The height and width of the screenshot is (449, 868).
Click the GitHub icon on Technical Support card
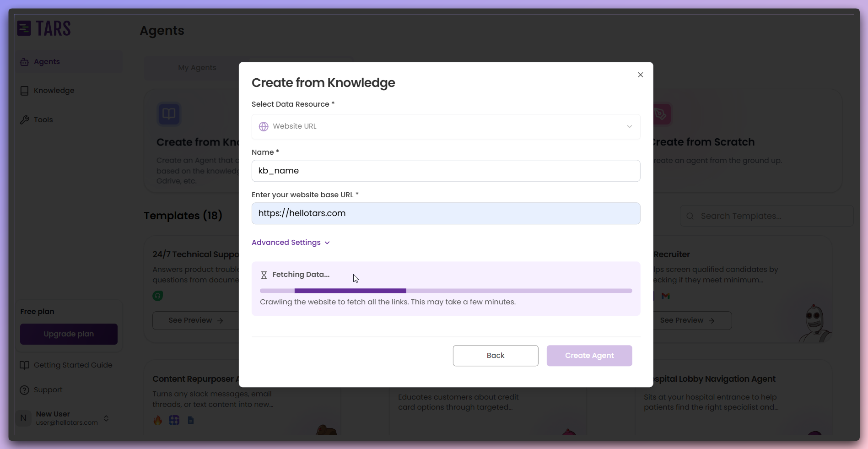(x=157, y=296)
